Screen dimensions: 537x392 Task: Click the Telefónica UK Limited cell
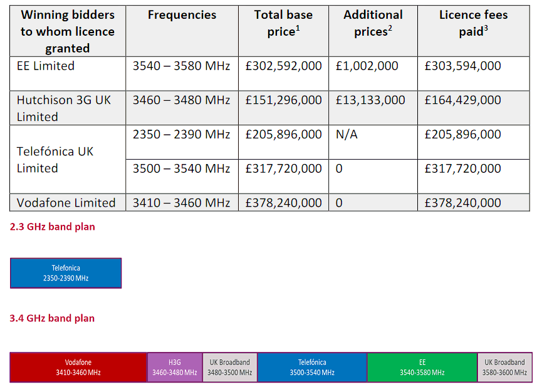click(55, 160)
